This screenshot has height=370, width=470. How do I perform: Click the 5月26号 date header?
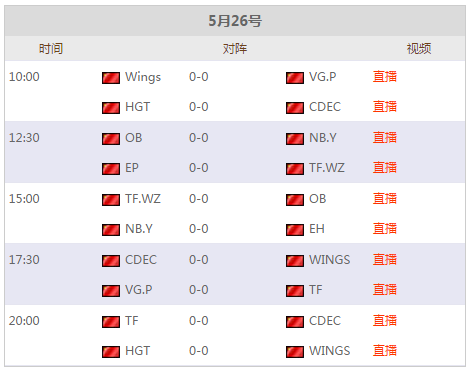235,21
